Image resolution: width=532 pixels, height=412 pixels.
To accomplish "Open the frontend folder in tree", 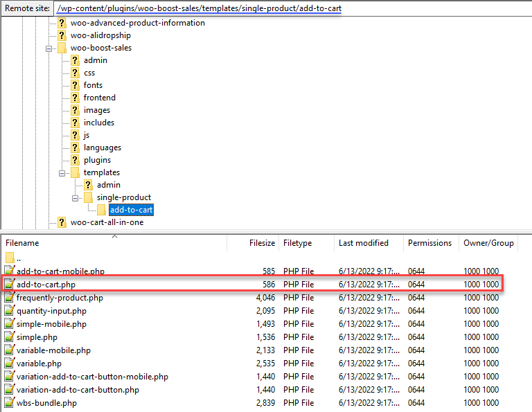I will click(x=100, y=98).
